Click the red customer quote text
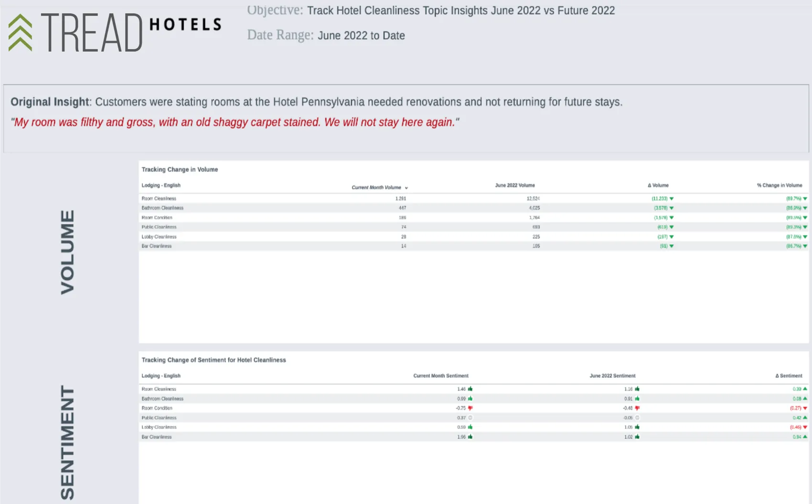The image size is (812, 504). pos(235,122)
